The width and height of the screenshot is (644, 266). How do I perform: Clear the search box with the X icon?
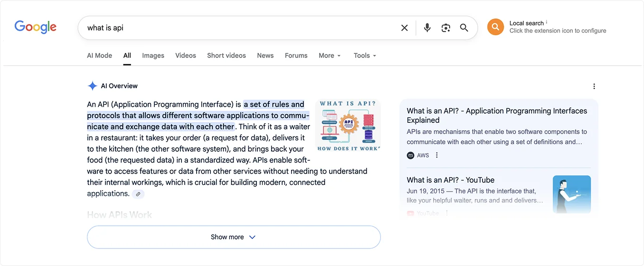(x=405, y=28)
